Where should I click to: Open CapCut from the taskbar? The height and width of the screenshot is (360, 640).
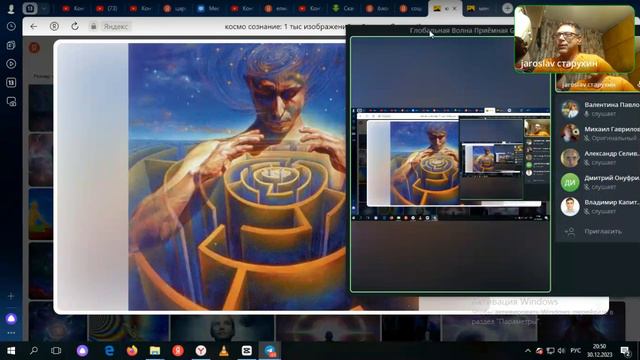click(247, 351)
